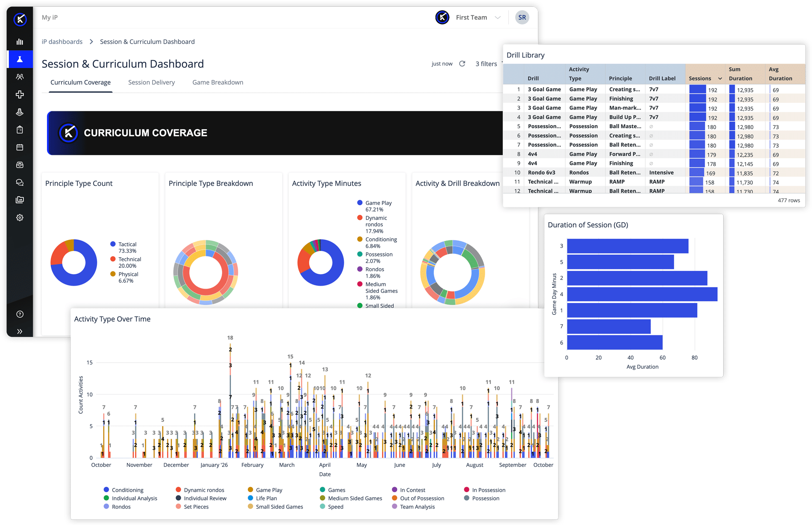Open the calendar sidebar icon

click(19, 147)
